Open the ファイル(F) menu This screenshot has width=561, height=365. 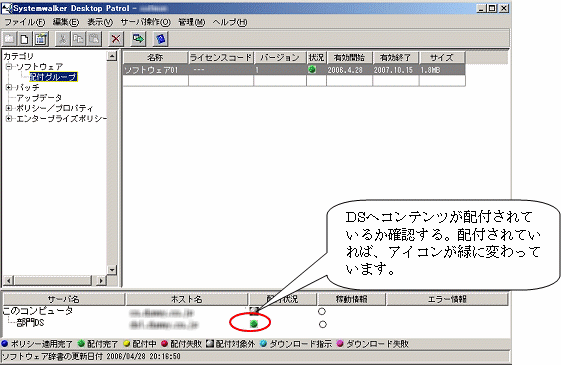pyautogui.click(x=25, y=22)
